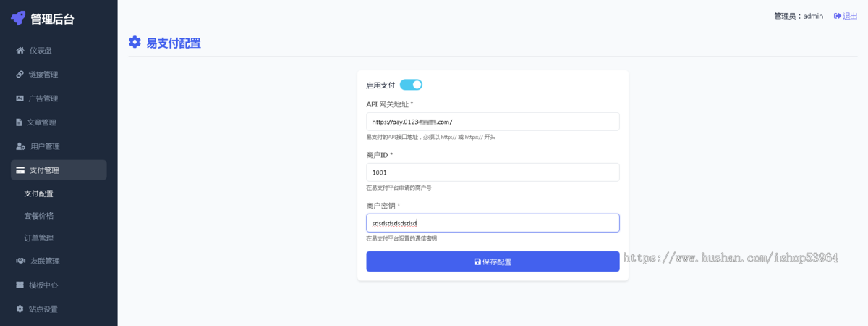This screenshot has width=868, height=326.
Task: Open 广告管理 menu item
Action: click(x=59, y=99)
